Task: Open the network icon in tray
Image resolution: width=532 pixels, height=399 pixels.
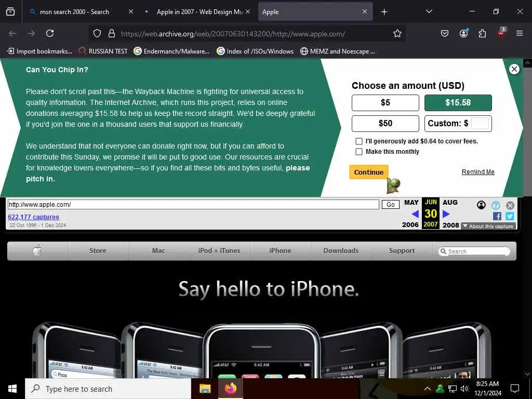Action: (x=453, y=389)
